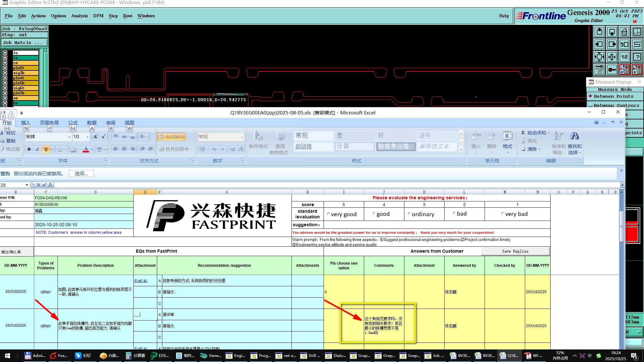
Task: Click the 1:2 zoom scale icon
Action: [x=625, y=57]
